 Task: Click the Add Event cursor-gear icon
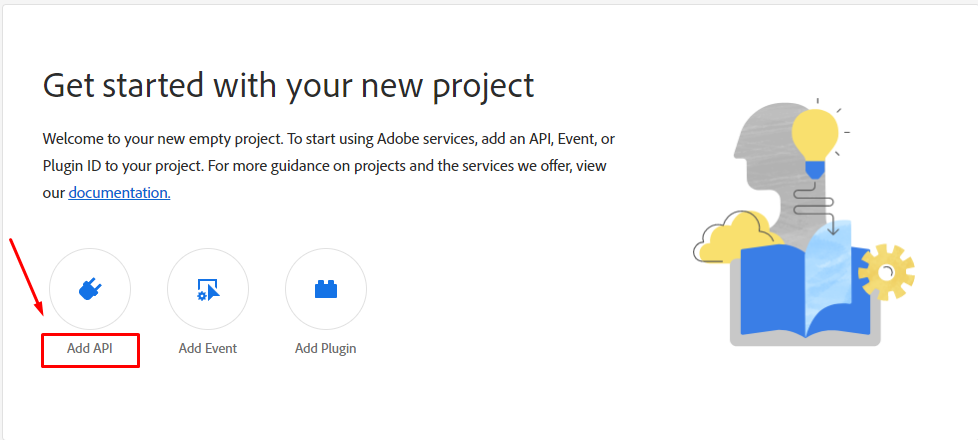tap(208, 289)
